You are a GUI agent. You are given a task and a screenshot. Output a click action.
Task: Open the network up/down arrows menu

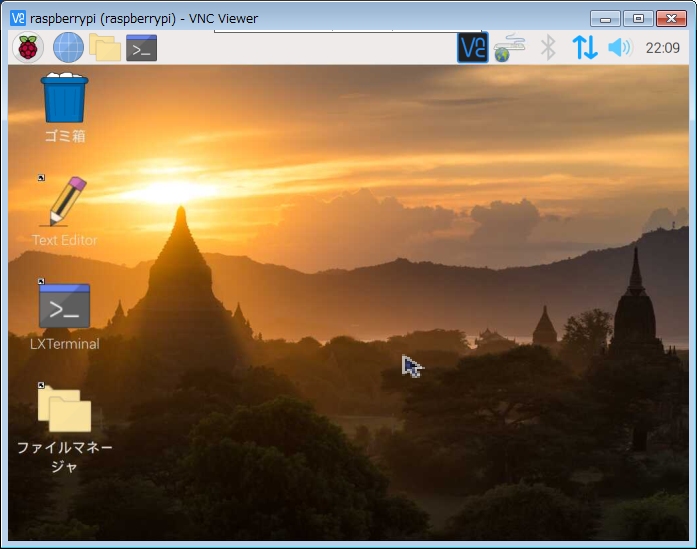pos(585,48)
